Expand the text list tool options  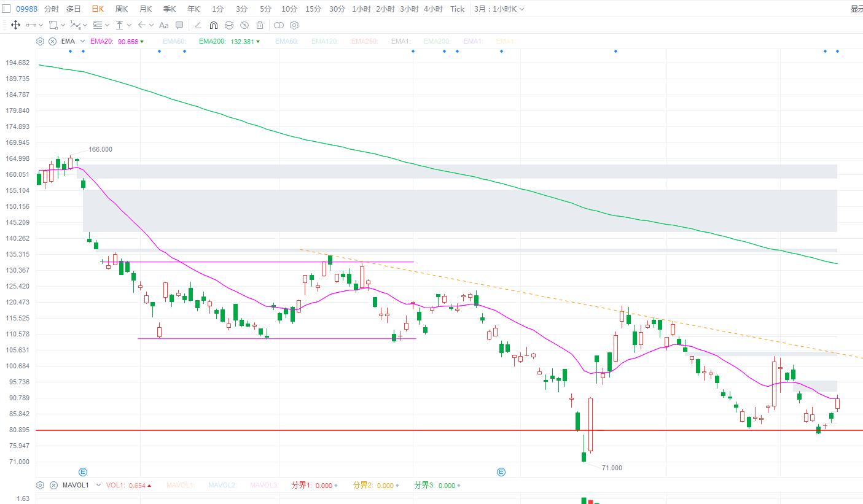pos(107,25)
